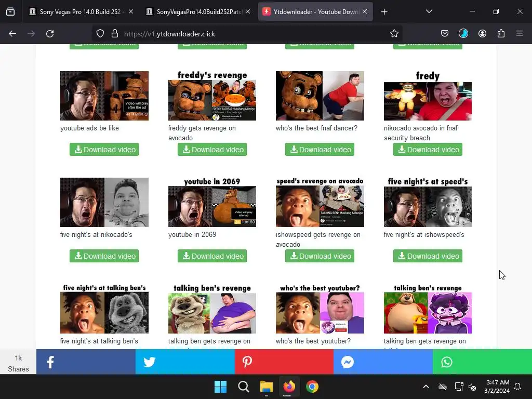Bookmark this page with the star icon

coord(394,34)
